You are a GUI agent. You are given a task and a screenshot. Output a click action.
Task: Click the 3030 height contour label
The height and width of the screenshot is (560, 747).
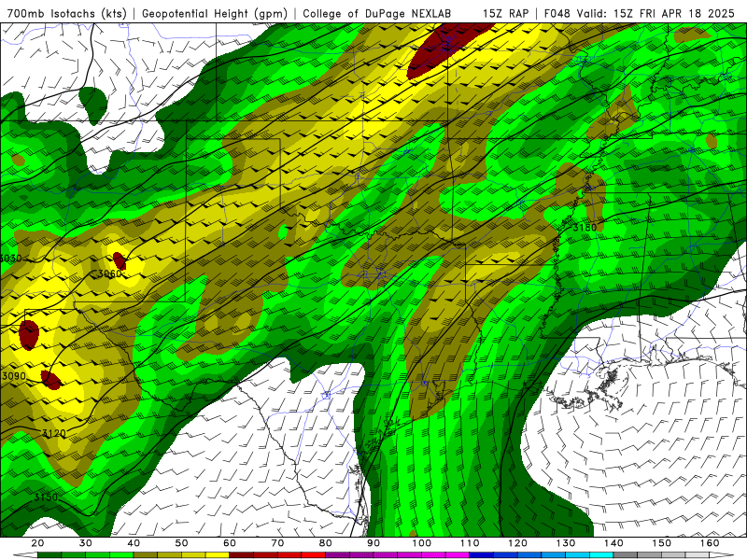click(x=10, y=259)
